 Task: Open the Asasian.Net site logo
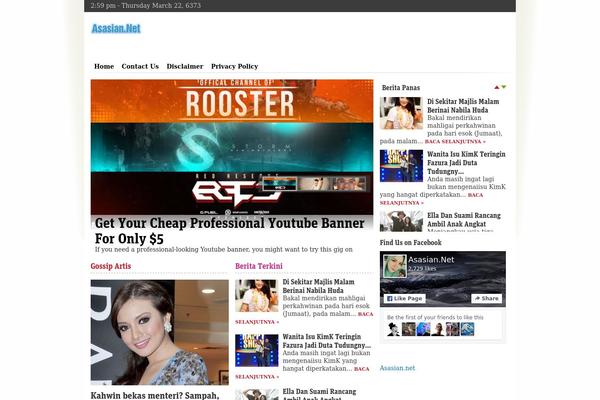(x=116, y=28)
